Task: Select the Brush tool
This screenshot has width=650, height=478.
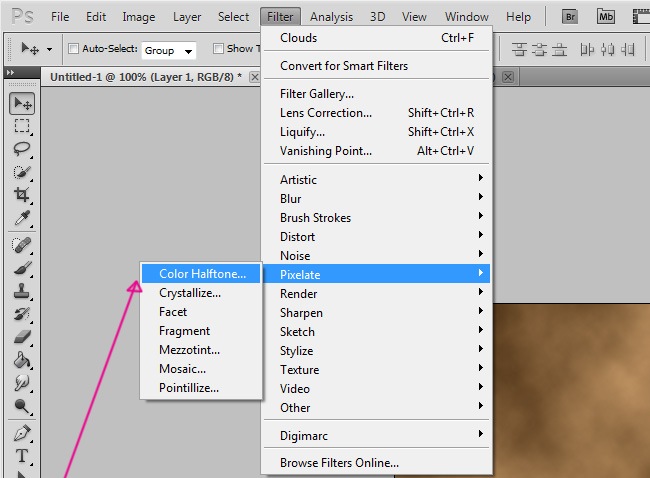Action: pos(22,268)
